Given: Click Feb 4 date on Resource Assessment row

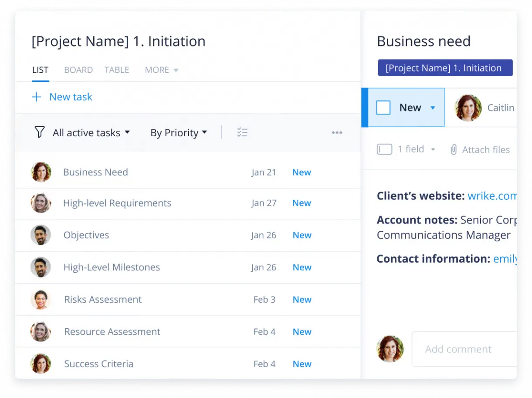Looking at the screenshot, I should tap(264, 332).
